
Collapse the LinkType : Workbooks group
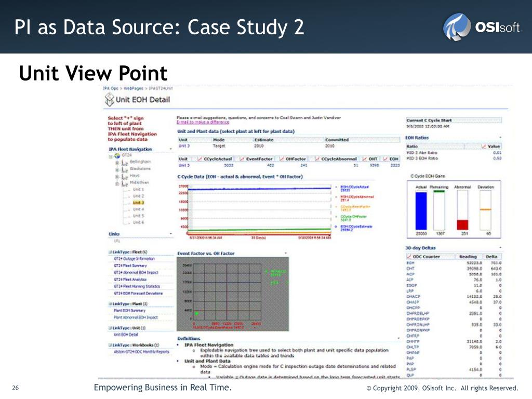pos(110,345)
